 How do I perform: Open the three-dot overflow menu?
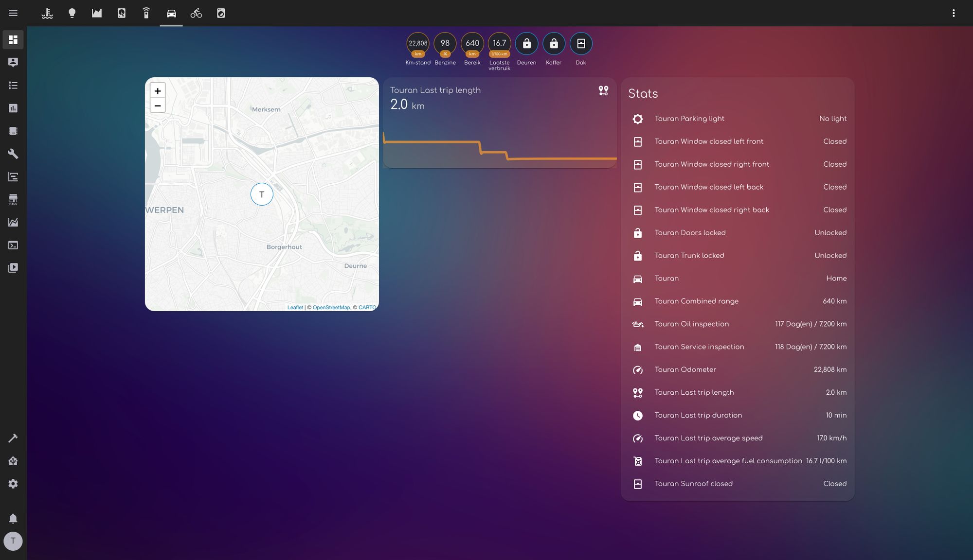(954, 13)
